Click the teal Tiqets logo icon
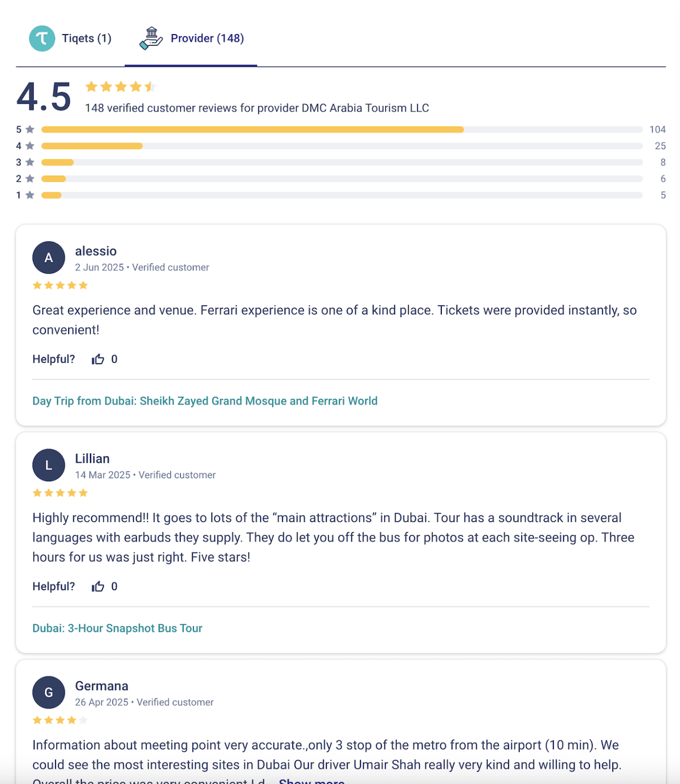Screen dimensions: 680x784 click(42, 39)
